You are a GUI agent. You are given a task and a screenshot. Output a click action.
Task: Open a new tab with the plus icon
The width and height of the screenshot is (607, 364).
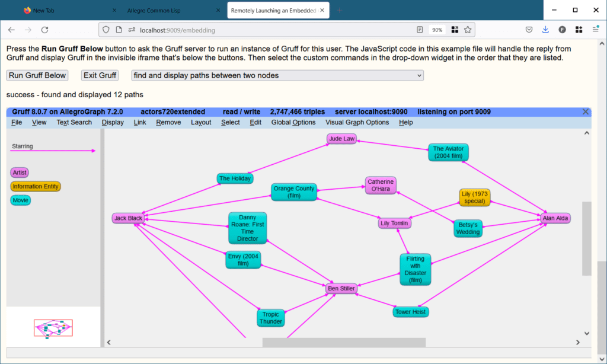[338, 10]
